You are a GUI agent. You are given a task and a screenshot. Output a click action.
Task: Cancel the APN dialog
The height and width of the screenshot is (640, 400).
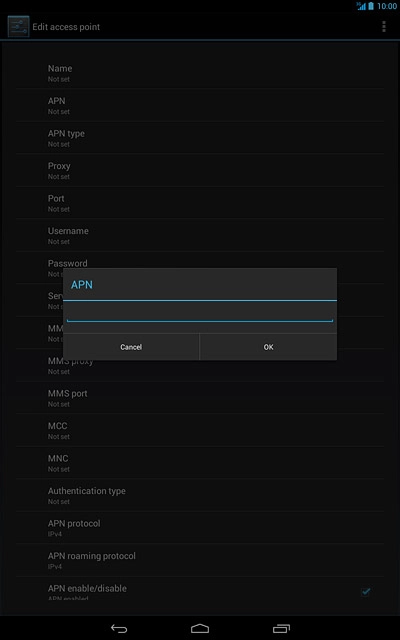coord(131,347)
